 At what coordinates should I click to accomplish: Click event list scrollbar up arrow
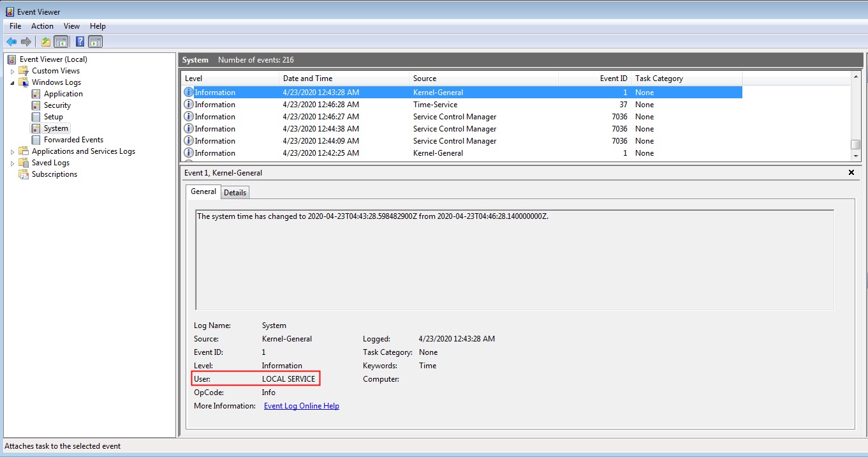click(856, 77)
